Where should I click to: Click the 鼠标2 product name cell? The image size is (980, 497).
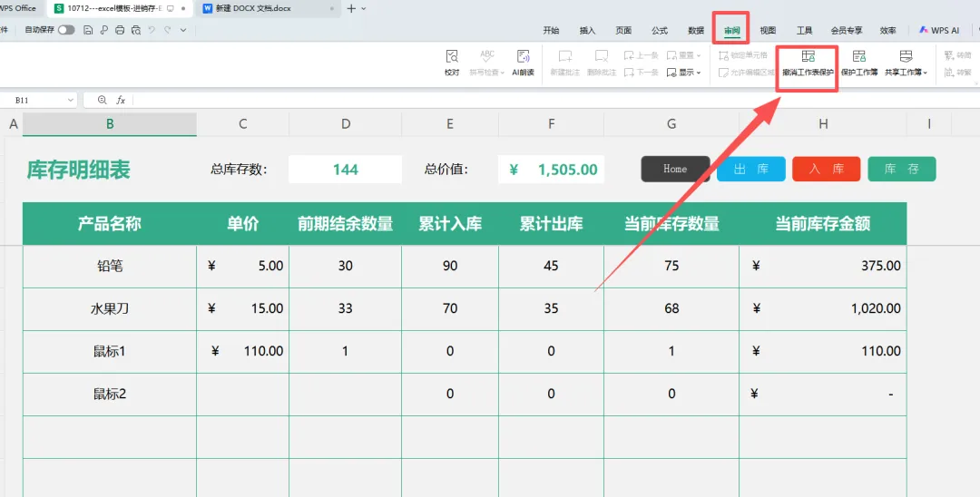coord(110,394)
